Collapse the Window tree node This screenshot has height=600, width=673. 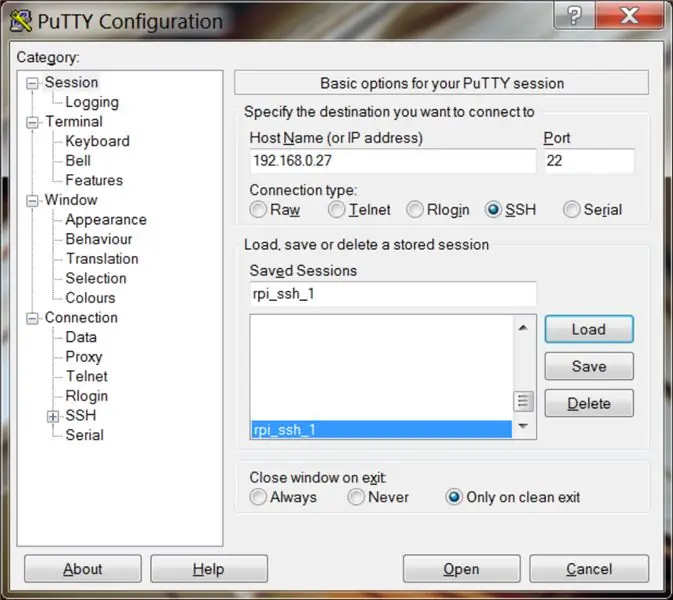(x=32, y=200)
